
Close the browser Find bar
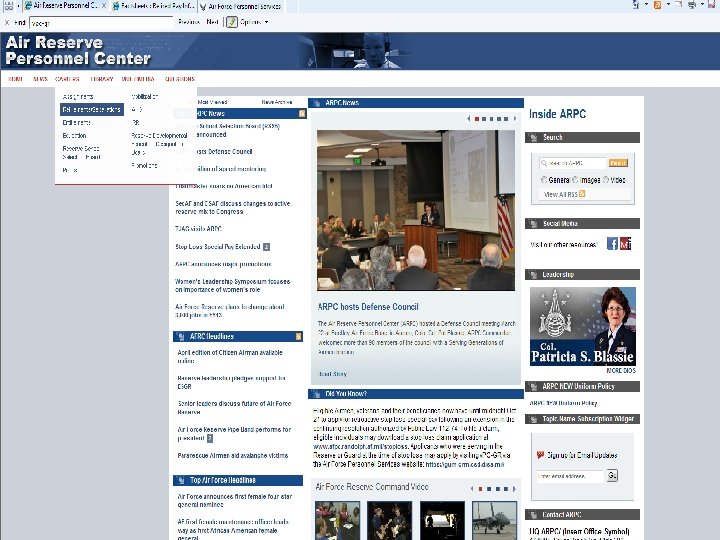click(6, 22)
